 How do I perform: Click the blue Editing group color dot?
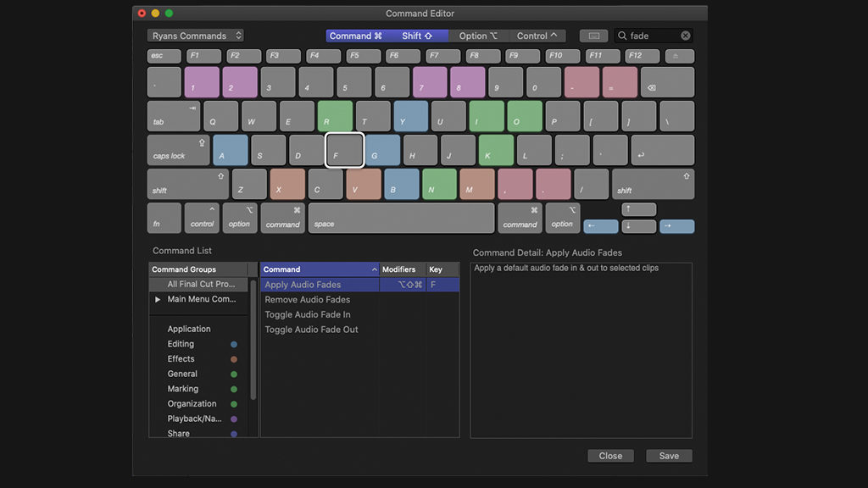click(x=234, y=344)
